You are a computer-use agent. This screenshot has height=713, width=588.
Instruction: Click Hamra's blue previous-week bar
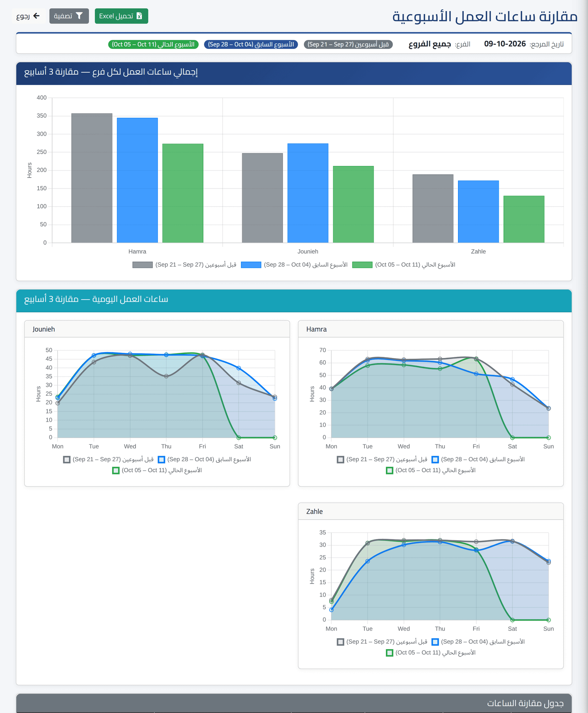coord(137,180)
